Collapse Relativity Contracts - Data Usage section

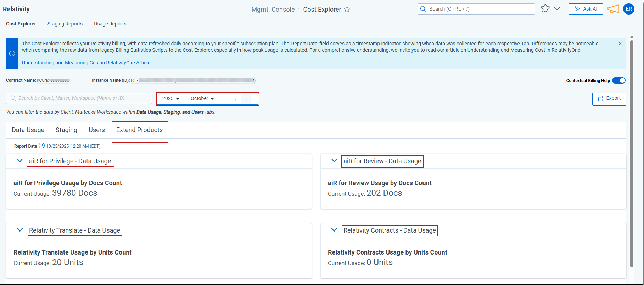click(334, 230)
